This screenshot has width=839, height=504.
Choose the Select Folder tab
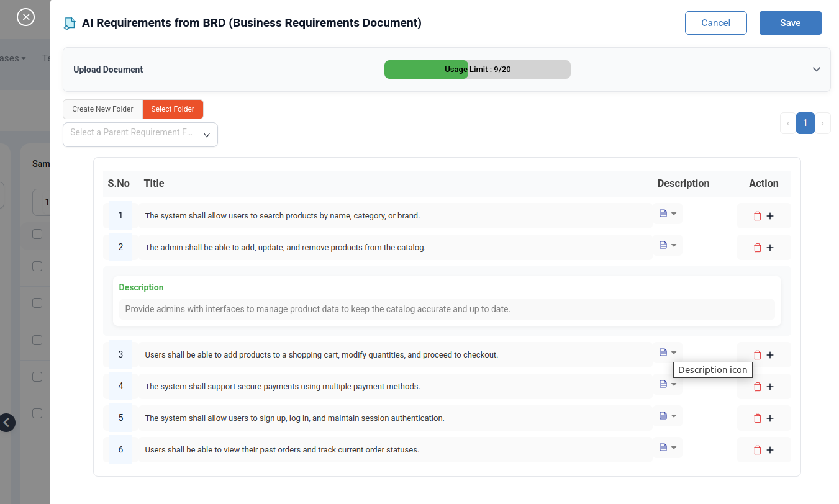[173, 109]
